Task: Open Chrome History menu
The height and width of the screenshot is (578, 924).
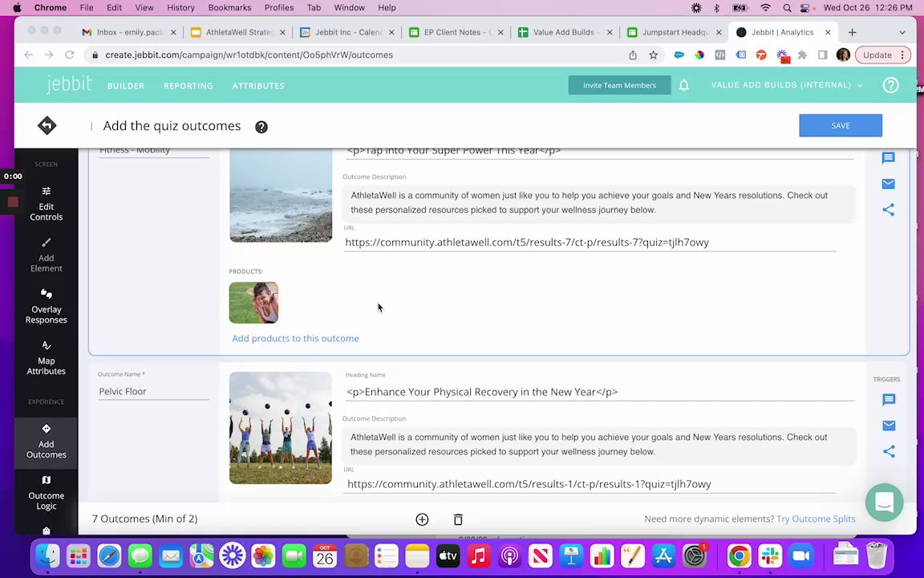Action: pos(180,8)
